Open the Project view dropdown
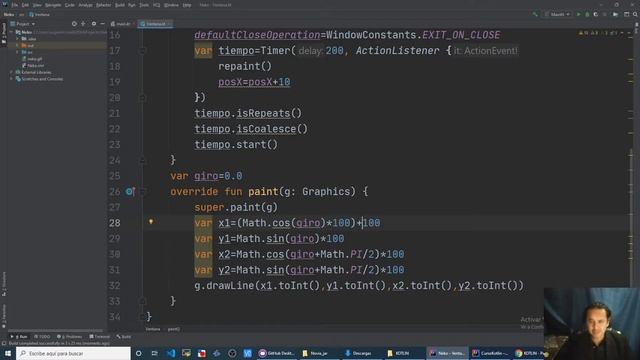640x360 pixels. click(23, 24)
